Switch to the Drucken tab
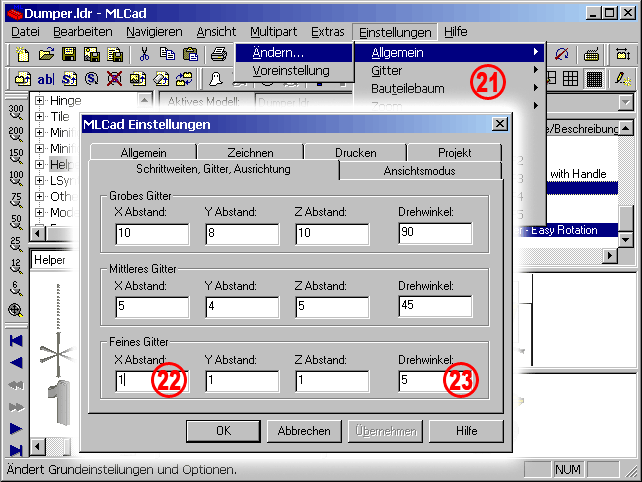The height and width of the screenshot is (482, 642). 355,153
